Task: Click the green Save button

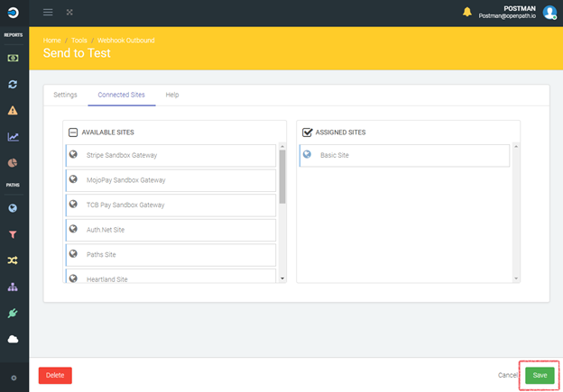Action: [x=540, y=375]
